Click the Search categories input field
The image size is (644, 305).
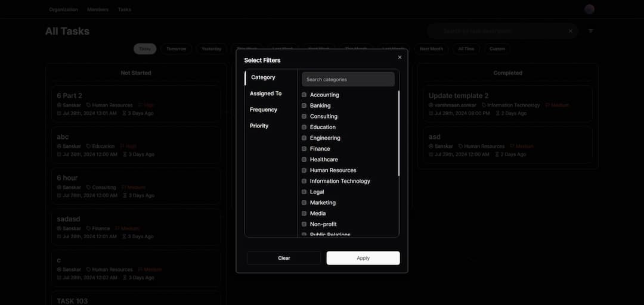(348, 79)
